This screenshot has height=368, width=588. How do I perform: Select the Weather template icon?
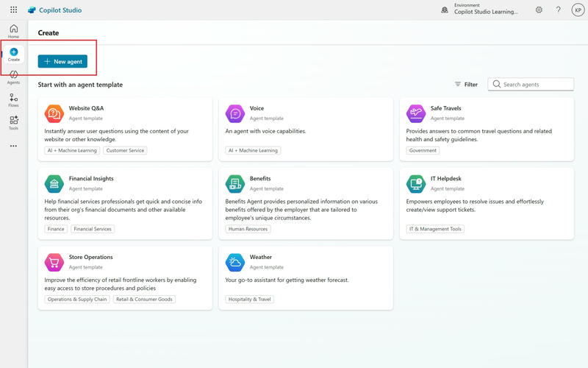tap(234, 262)
